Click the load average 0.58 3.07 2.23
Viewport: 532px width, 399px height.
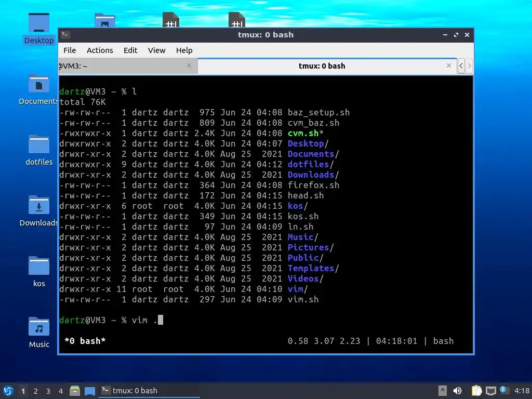[324, 341]
